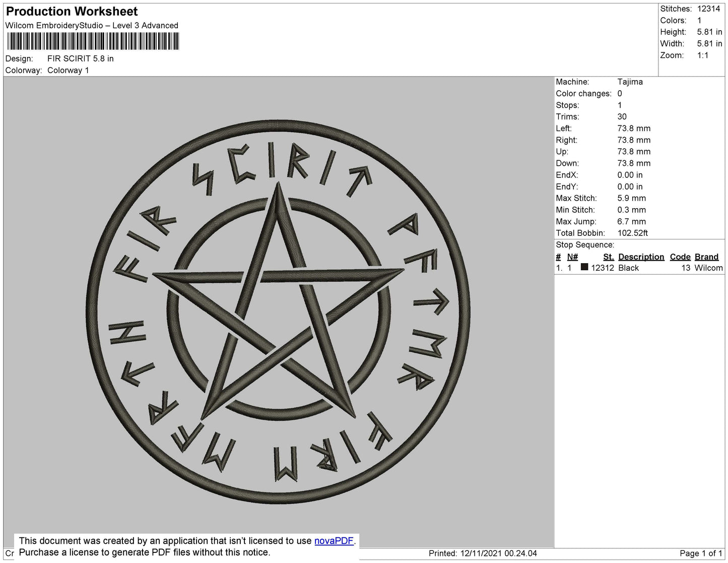Open the novaPDF hyperlink

(x=334, y=541)
